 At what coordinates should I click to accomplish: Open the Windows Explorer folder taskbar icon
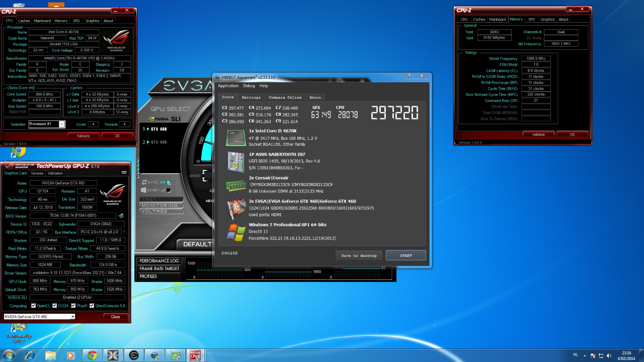tap(50, 355)
